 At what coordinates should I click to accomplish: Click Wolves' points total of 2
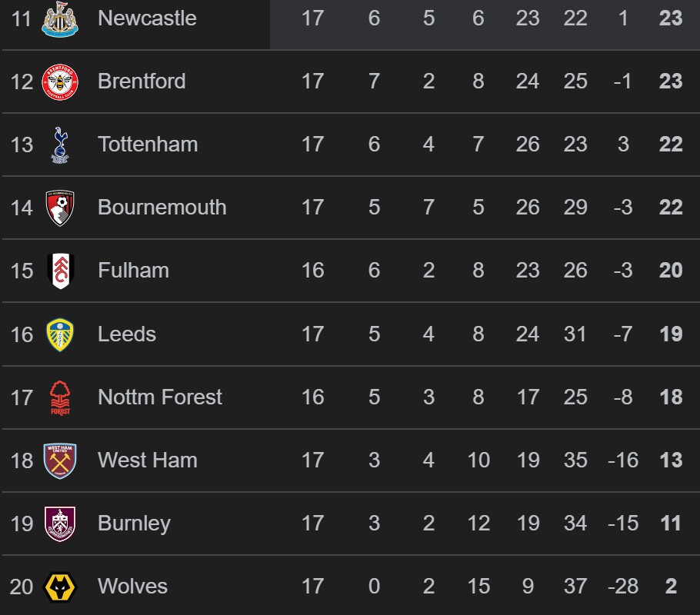[671, 587]
